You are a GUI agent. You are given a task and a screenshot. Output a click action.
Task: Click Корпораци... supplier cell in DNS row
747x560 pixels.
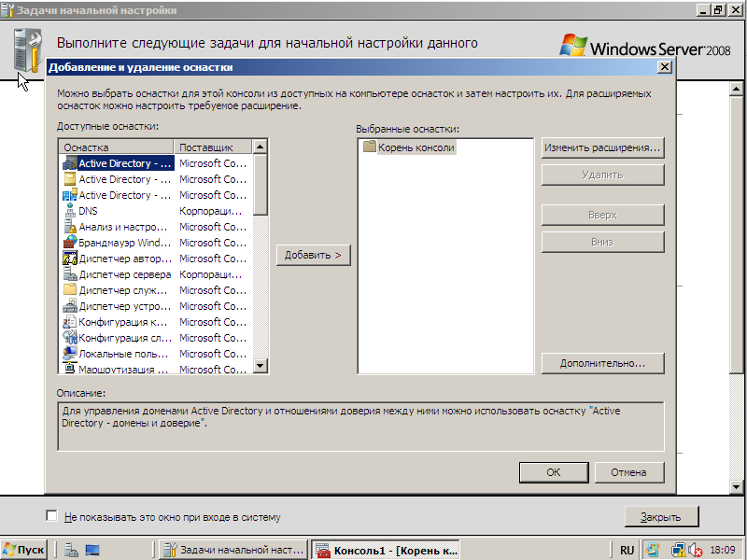211,211
